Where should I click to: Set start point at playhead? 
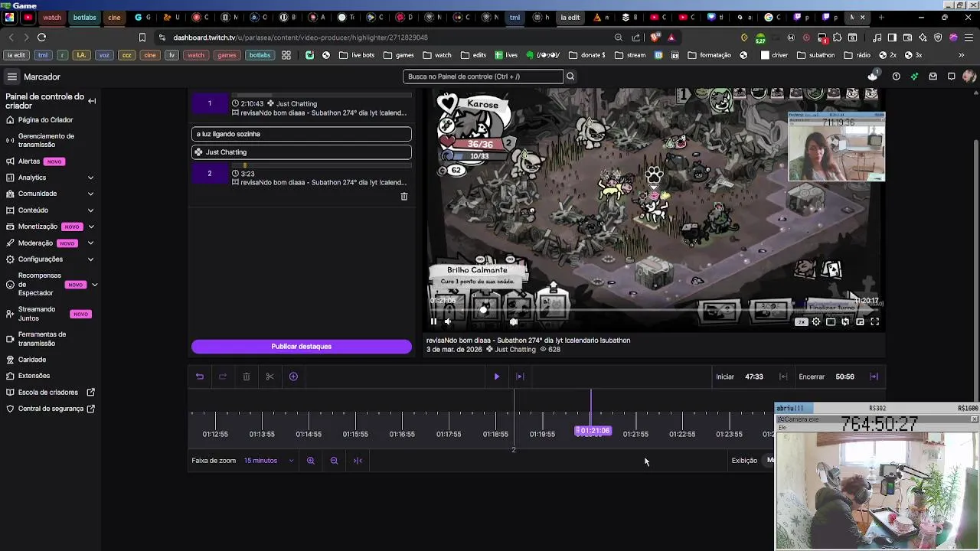pos(783,377)
